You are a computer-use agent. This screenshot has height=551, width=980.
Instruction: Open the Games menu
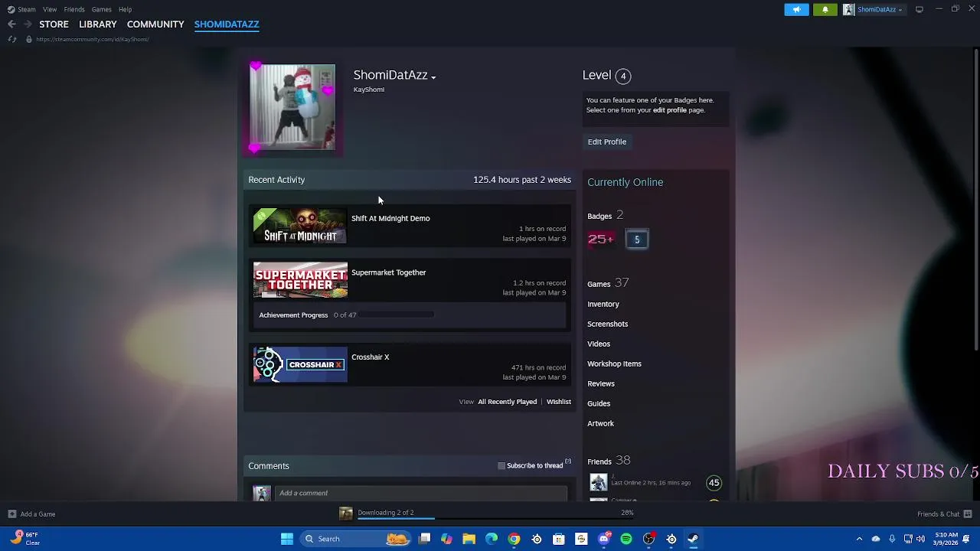(x=102, y=9)
